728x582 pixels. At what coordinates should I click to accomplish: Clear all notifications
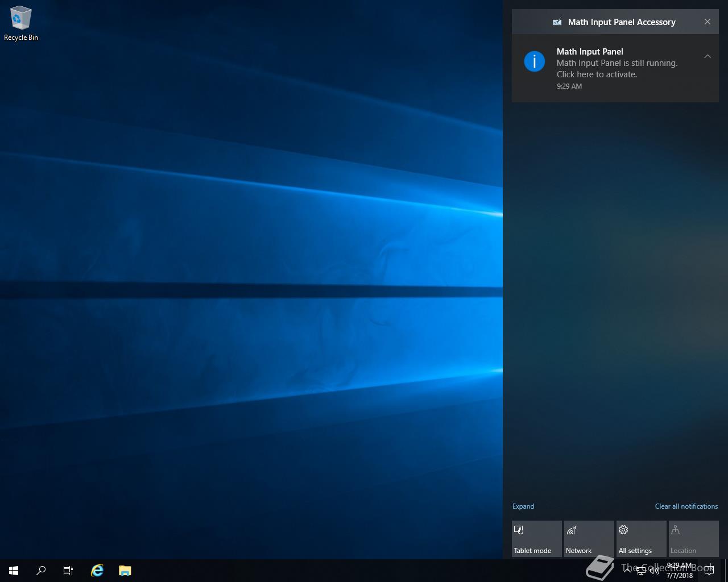point(686,506)
